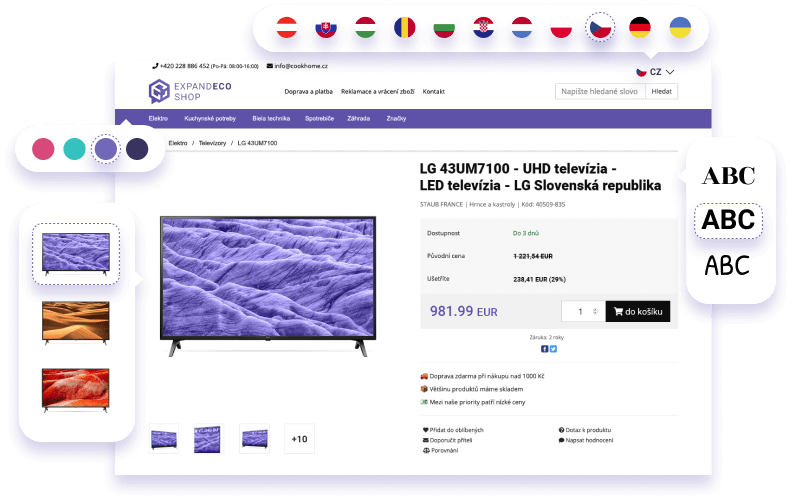Choose the thin handwritten ABC font
The image size is (792, 500).
pyautogui.click(x=727, y=266)
